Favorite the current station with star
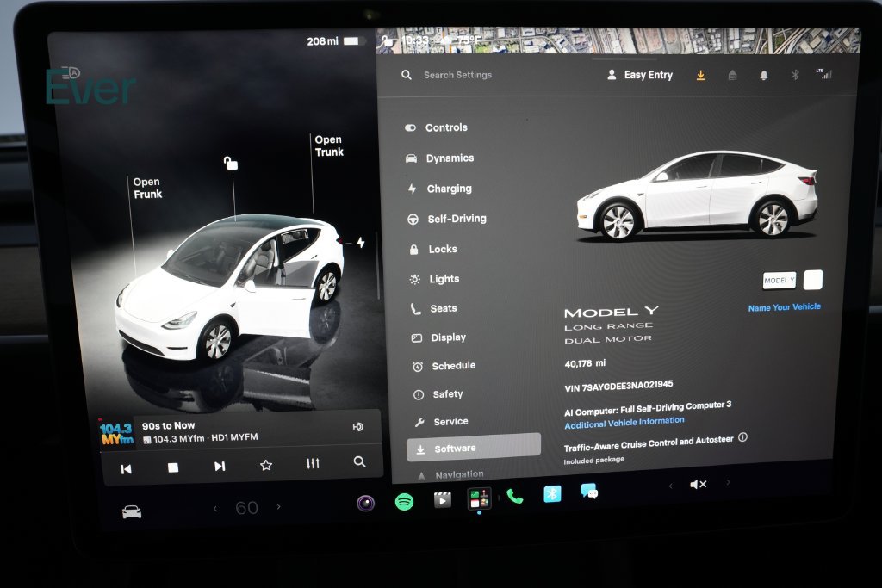Image resolution: width=882 pixels, height=588 pixels. coord(266,465)
